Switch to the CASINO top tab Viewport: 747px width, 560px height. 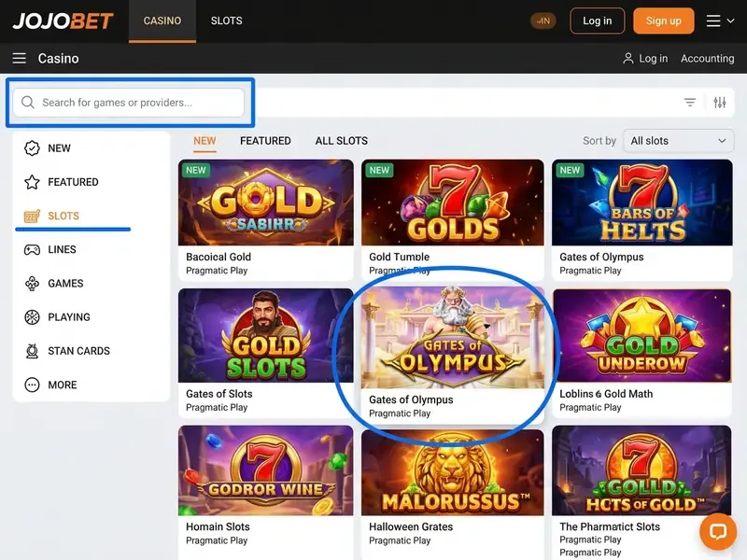[162, 21]
